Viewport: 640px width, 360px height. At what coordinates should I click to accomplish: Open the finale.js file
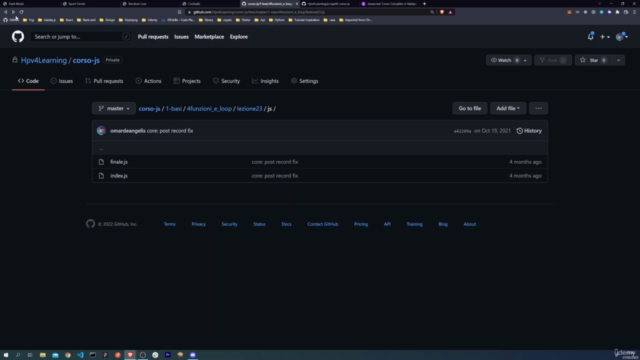click(x=119, y=162)
